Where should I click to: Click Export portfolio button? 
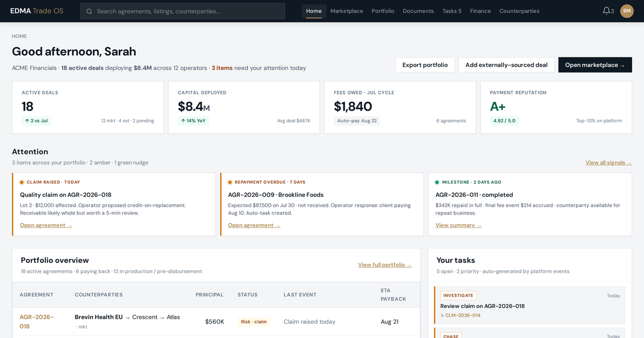pyautogui.click(x=425, y=65)
